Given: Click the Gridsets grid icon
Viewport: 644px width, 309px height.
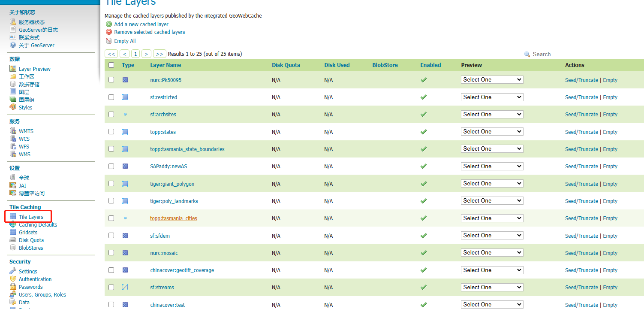Looking at the screenshot, I should pos(13,232).
